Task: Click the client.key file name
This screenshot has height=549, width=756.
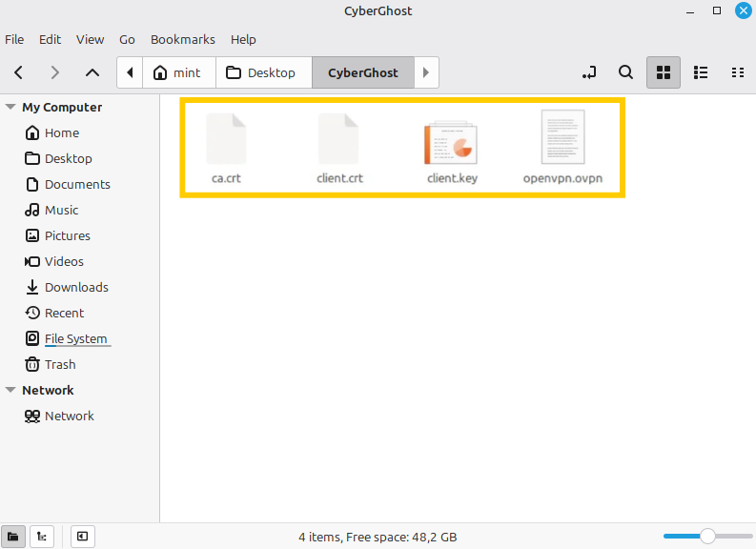Action: [452, 178]
